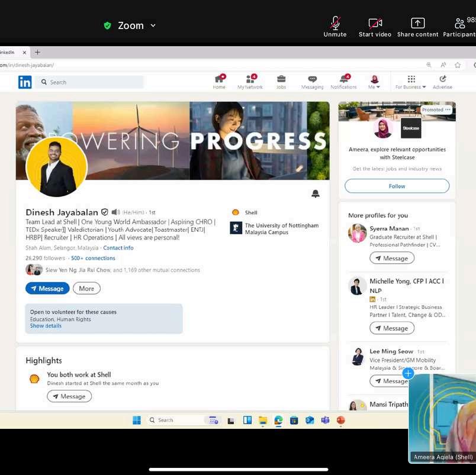Open File Explorer from taskbar

coord(263,421)
